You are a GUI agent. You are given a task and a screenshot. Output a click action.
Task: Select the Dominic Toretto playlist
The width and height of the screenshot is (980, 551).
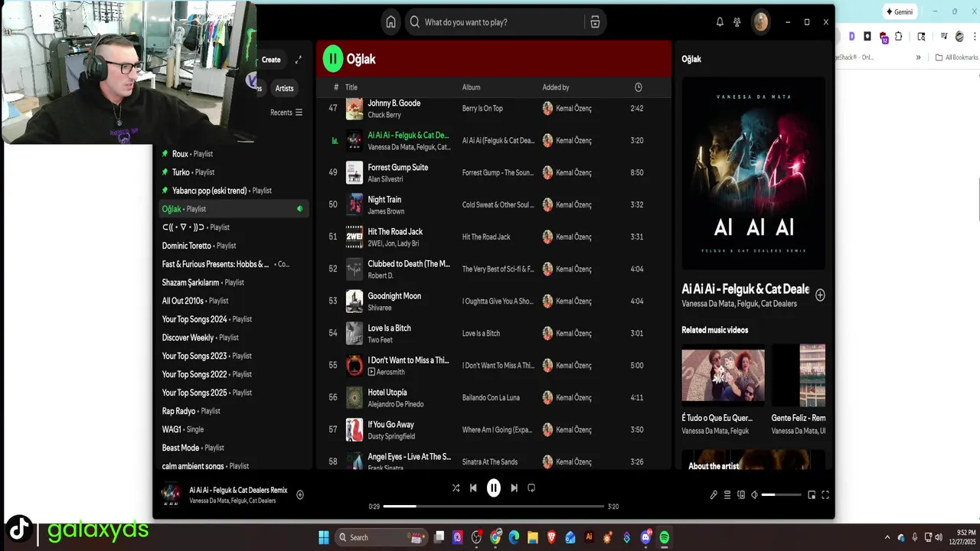[234, 246]
